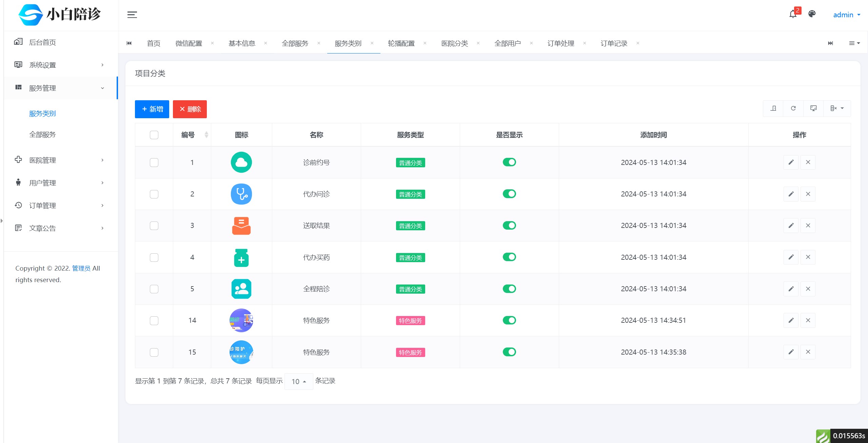
Task: Check the select-all checkbox in table header
Action: (x=154, y=135)
